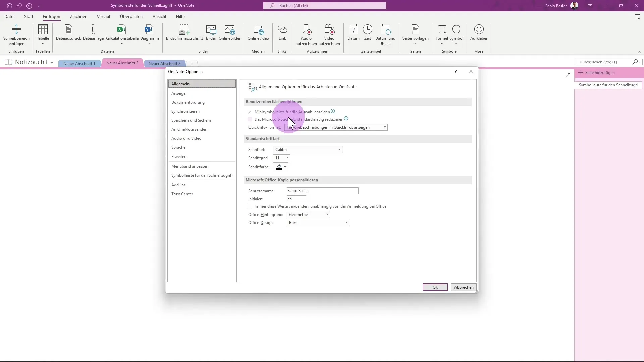Click the feedback smiley in the title bar
Screen dimensions: 644x362
point(29,6)
